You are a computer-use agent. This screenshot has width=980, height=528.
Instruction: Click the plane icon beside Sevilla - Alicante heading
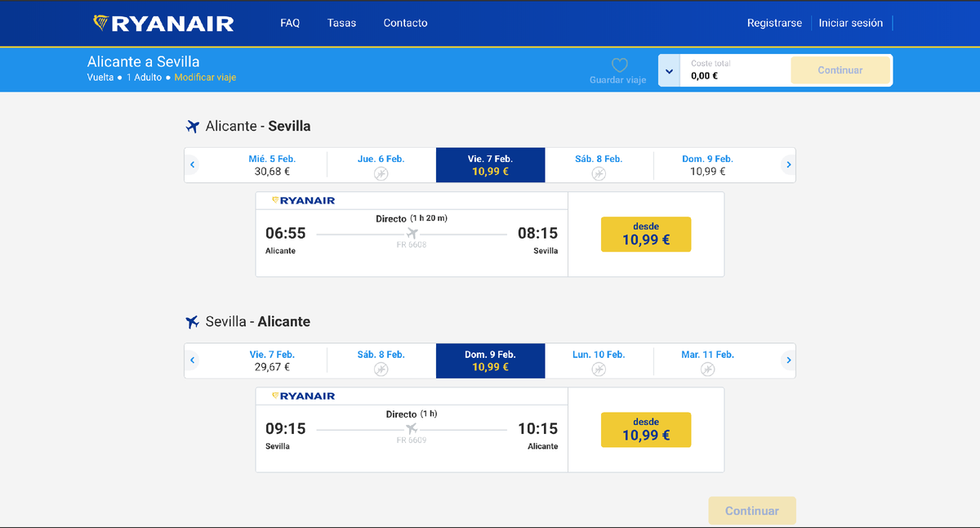(193, 322)
